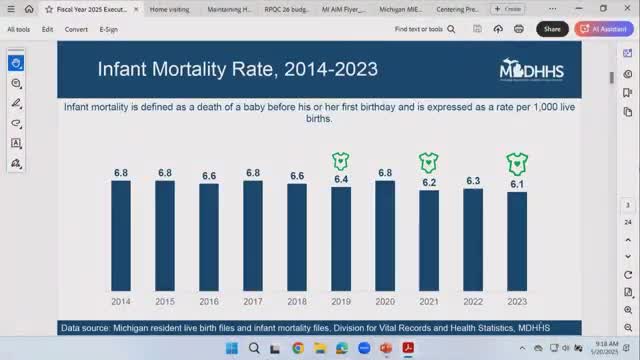Select the add text box tool
The height and width of the screenshot is (360, 640).
[16, 143]
